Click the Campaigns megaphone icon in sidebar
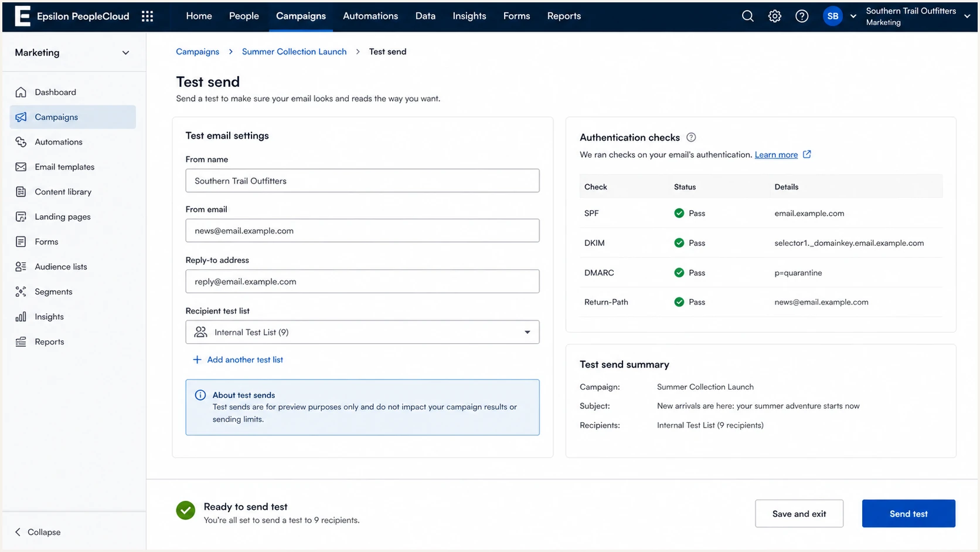Viewport: 980px width, 552px height. (x=21, y=117)
